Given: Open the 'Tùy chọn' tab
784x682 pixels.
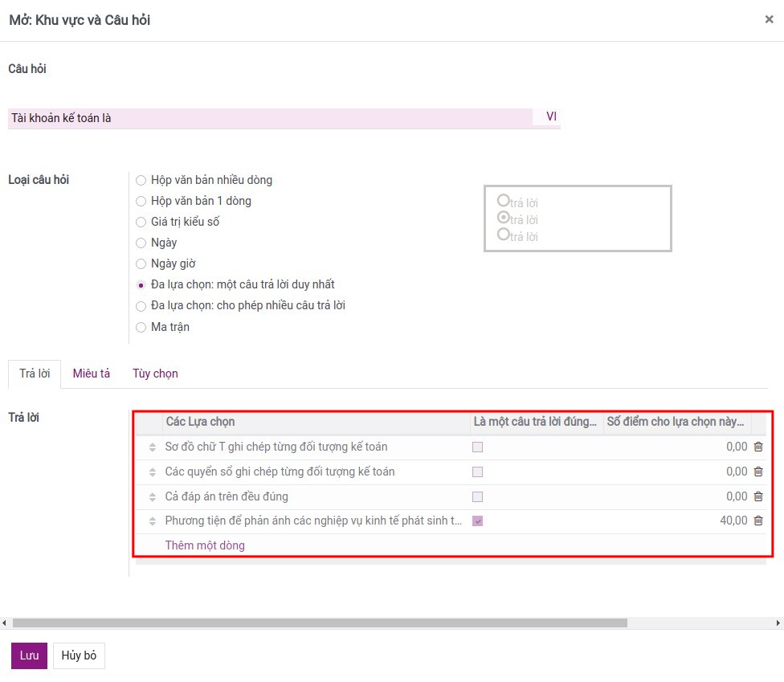Looking at the screenshot, I should click(x=155, y=374).
